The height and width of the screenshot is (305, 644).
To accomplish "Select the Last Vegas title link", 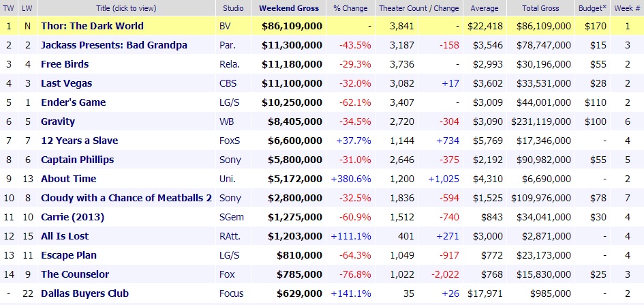I will (66, 83).
